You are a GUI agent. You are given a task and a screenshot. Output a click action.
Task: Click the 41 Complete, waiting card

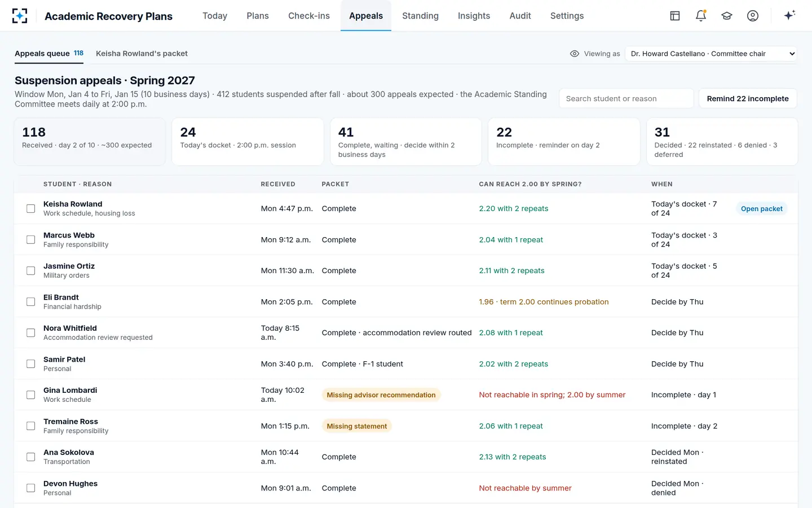pos(405,141)
